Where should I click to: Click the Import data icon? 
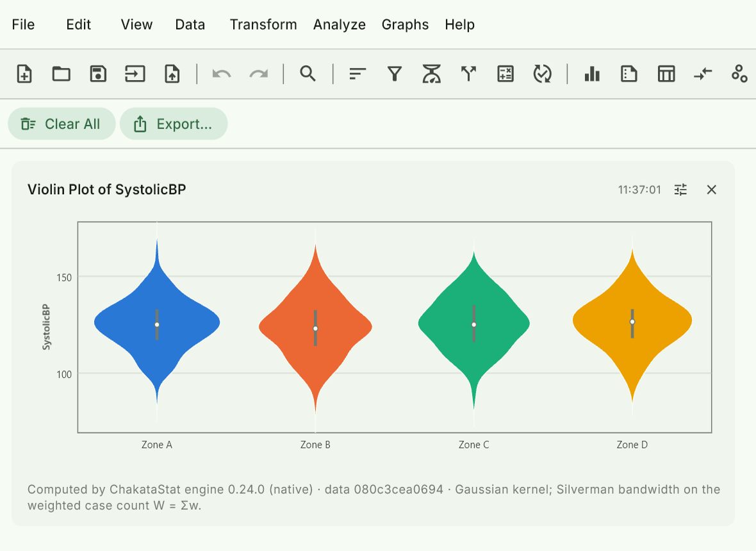click(135, 74)
